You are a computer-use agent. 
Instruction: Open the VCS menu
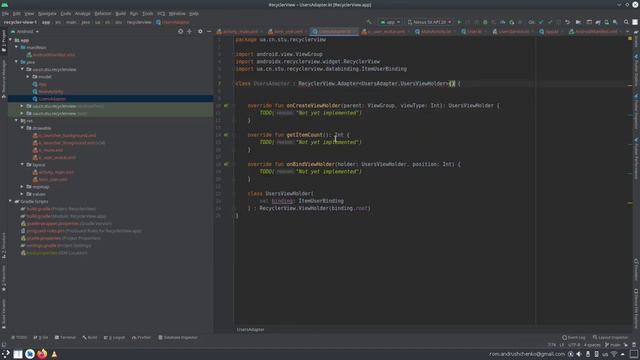coord(161,13)
